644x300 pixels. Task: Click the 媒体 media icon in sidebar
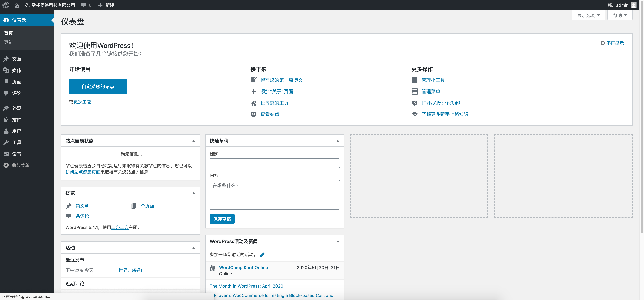[6, 70]
